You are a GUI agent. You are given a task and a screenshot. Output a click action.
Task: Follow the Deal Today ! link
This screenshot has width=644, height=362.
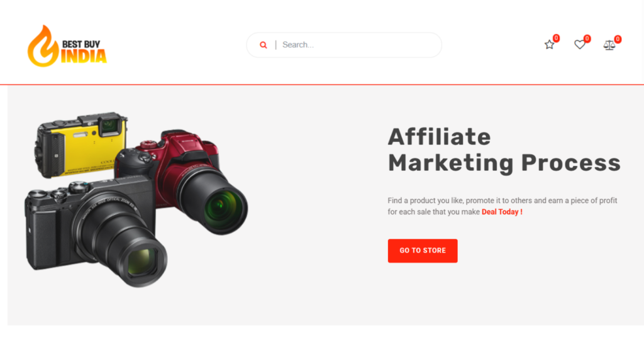click(x=502, y=212)
